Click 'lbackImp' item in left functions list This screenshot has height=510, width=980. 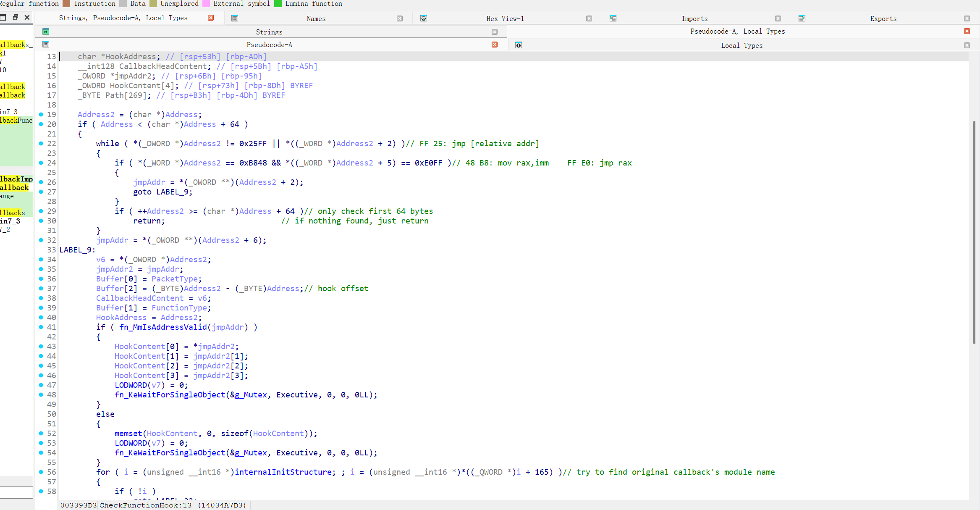click(x=16, y=179)
